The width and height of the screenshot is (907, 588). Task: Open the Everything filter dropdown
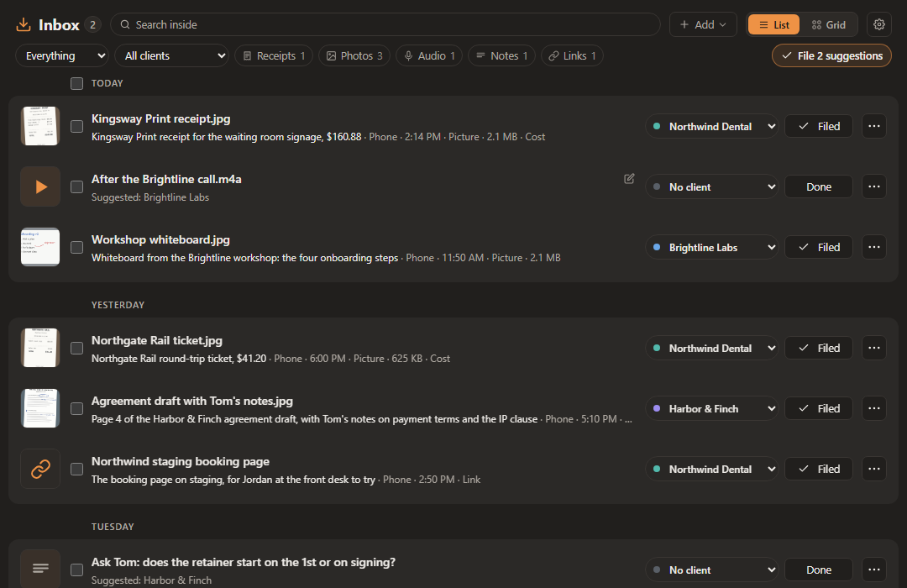point(62,55)
